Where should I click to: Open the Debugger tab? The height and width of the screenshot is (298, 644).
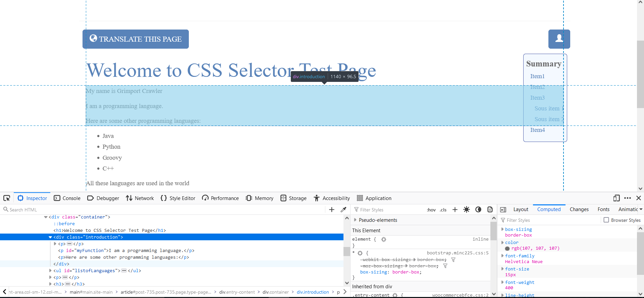103,198
